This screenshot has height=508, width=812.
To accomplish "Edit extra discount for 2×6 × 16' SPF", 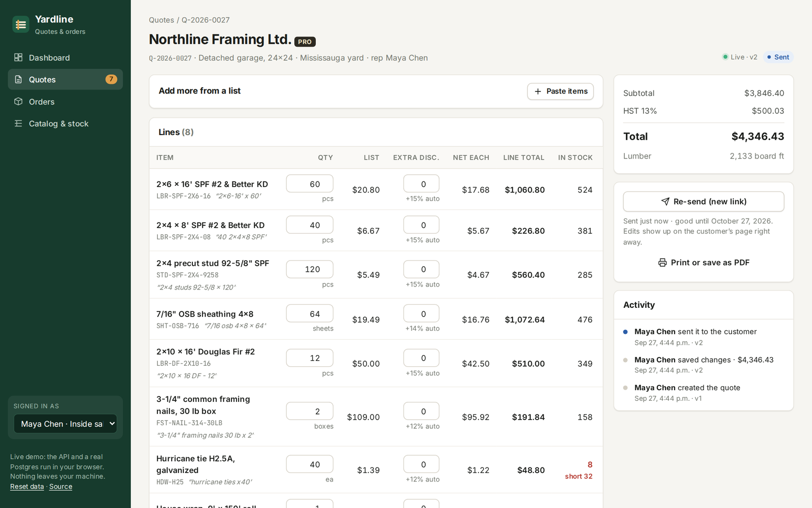I will tap(421, 184).
